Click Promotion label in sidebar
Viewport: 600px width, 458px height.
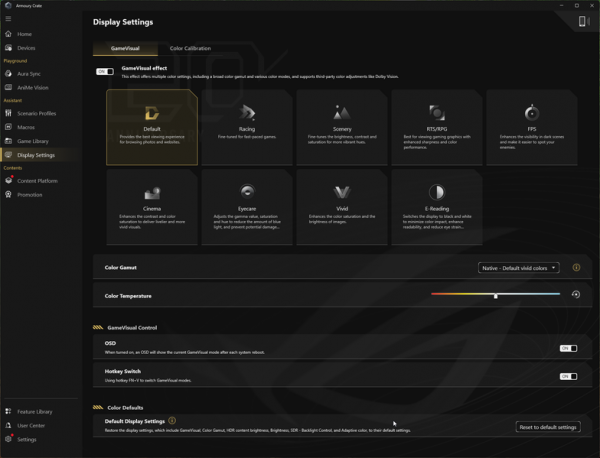point(29,195)
